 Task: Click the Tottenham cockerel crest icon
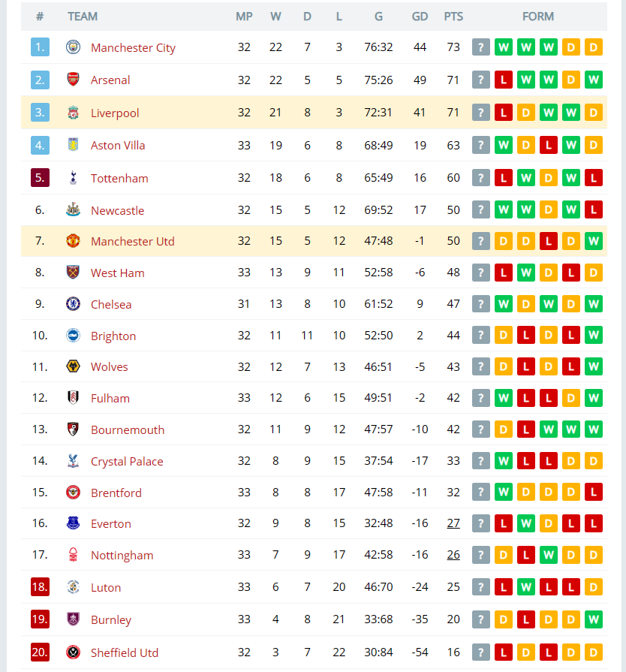pos(74,178)
